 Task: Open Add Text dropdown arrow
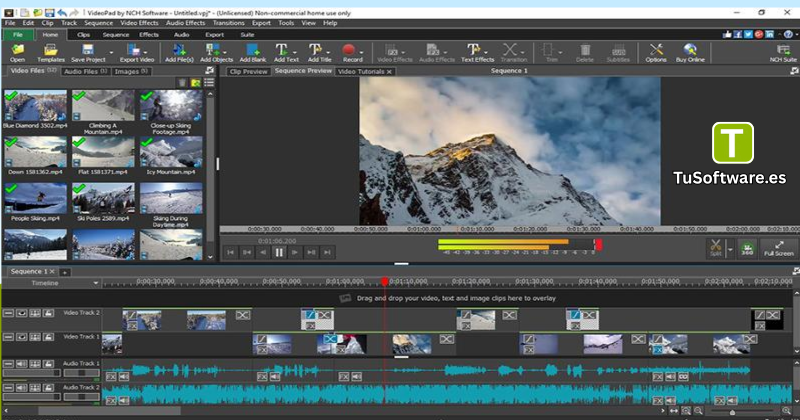click(x=294, y=52)
